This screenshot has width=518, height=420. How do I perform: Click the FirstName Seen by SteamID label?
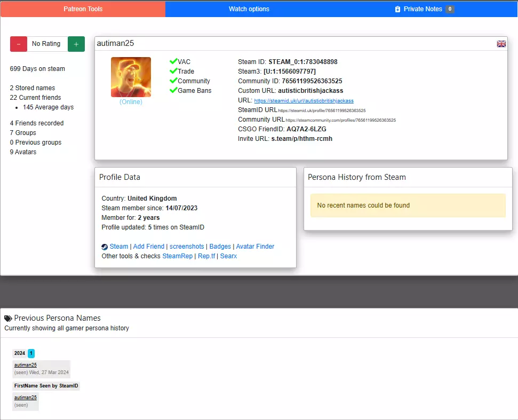[46, 386]
